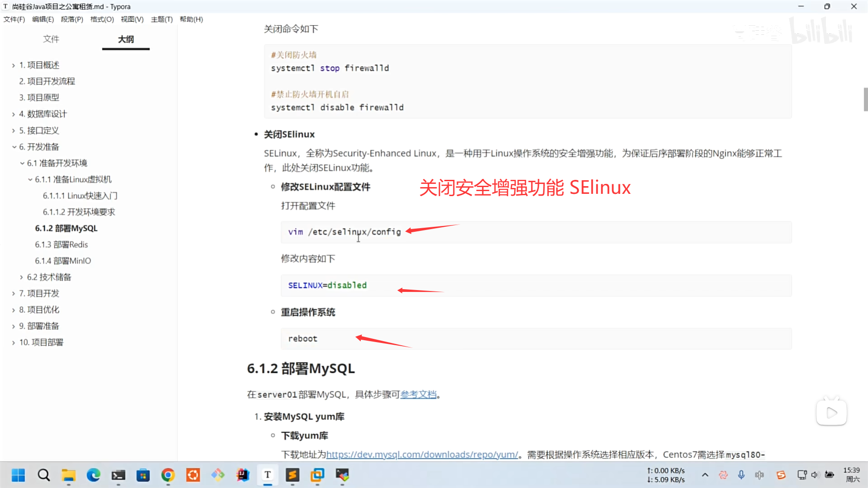
Task: Open the 格式(O) menu
Action: point(102,19)
